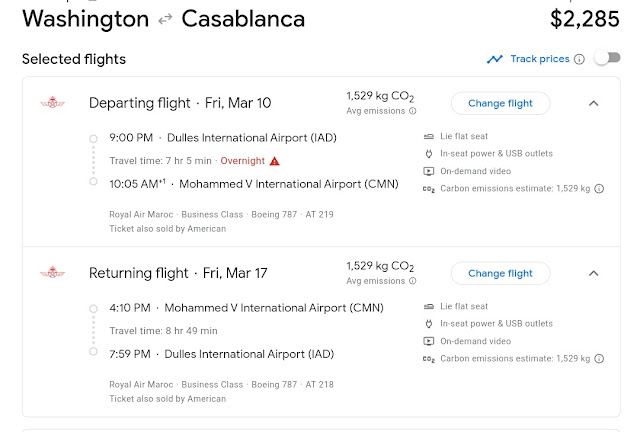Click the Track prices info icon

579,59
